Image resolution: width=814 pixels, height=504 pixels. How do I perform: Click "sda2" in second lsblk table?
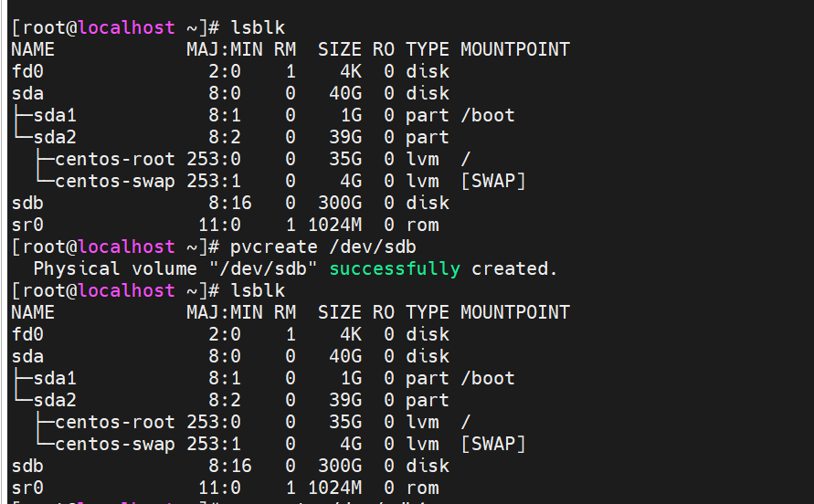(55, 400)
